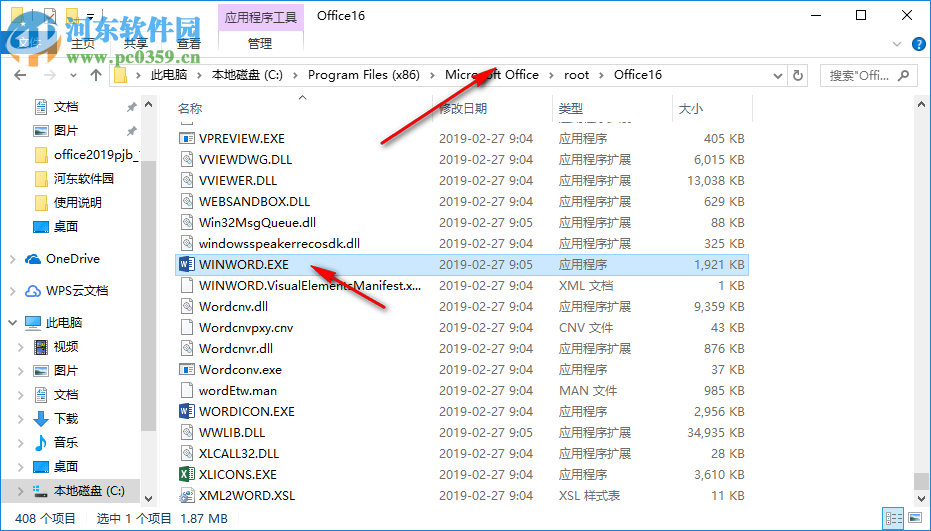This screenshot has width=931, height=531.
Task: Click the XML2WORD.XSL stylesheet icon
Action: click(187, 495)
